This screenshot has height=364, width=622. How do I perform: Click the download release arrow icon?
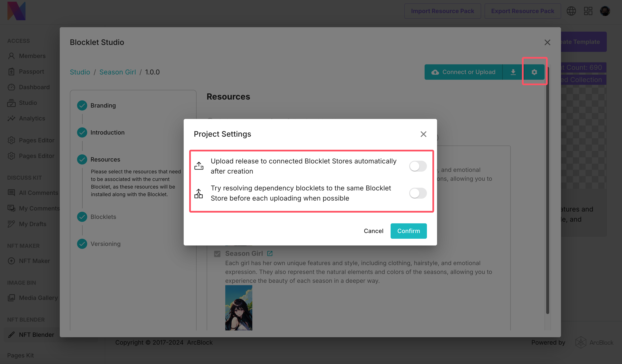pos(513,72)
